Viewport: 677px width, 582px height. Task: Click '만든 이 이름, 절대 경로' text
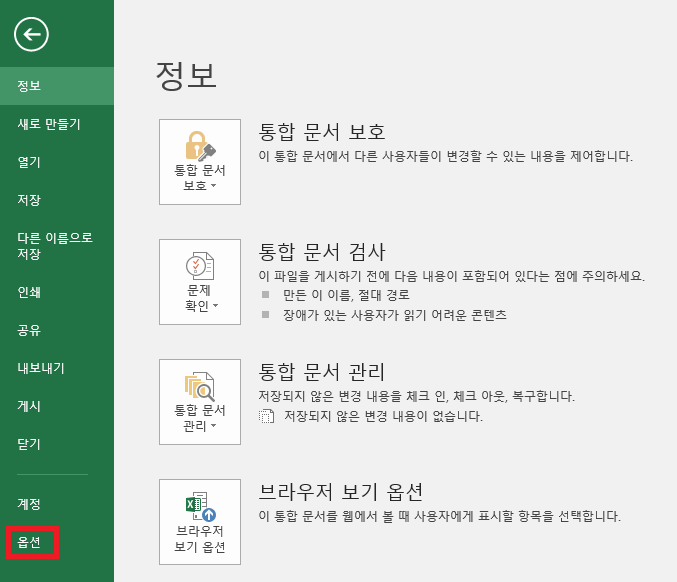[x=346, y=295]
